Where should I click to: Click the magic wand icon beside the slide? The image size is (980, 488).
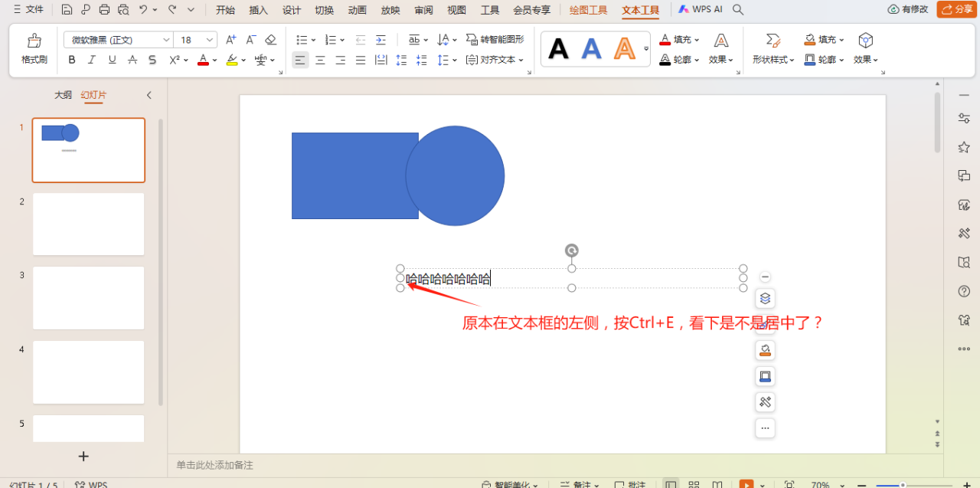tap(764, 401)
